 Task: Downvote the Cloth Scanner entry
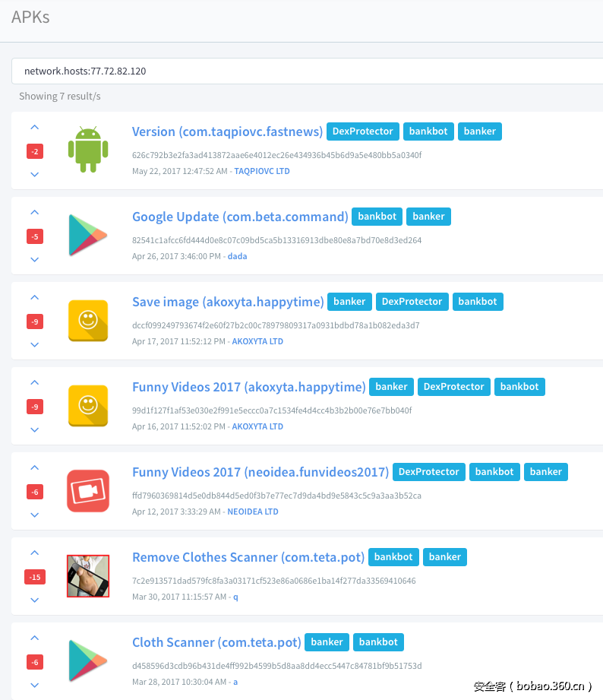34,686
